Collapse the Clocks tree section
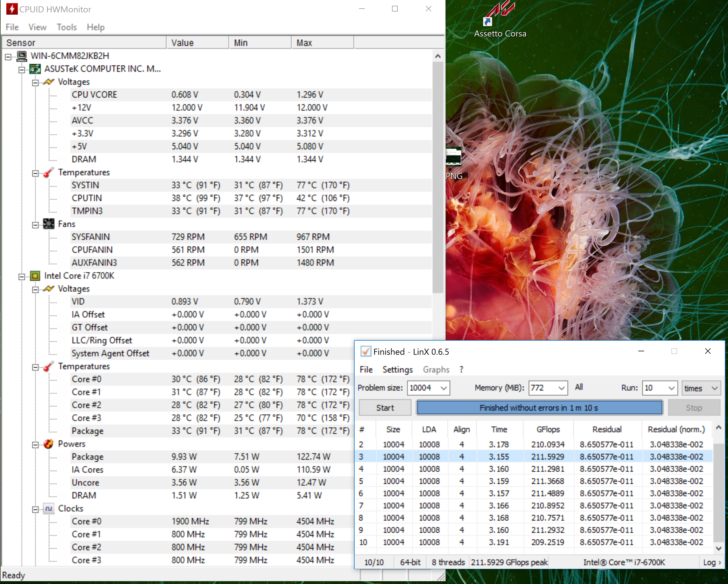The image size is (728, 584). click(35, 509)
